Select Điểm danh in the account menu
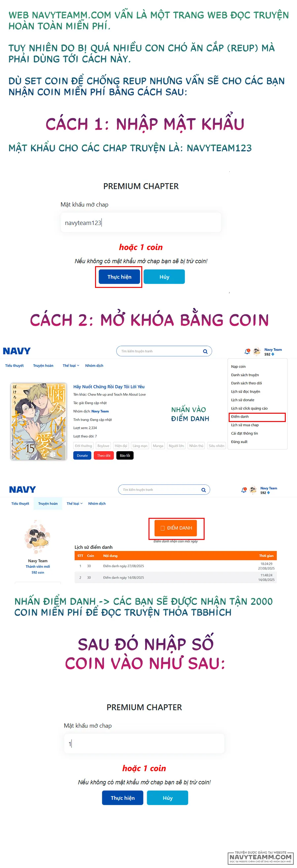 pos(240,417)
